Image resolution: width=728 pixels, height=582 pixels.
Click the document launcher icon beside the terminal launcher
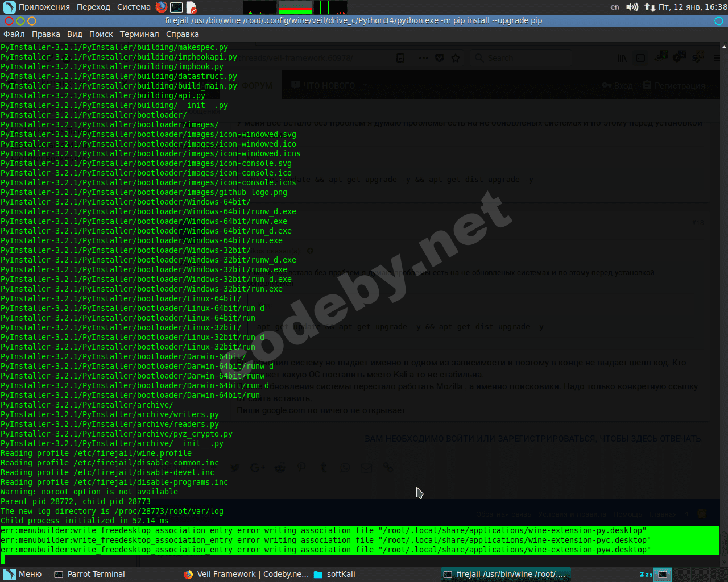(x=191, y=7)
